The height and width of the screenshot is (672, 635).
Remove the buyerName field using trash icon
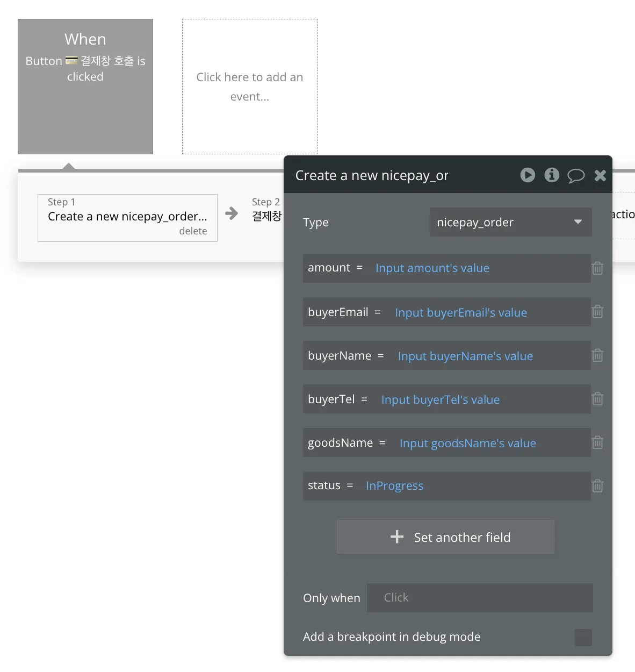pos(597,355)
